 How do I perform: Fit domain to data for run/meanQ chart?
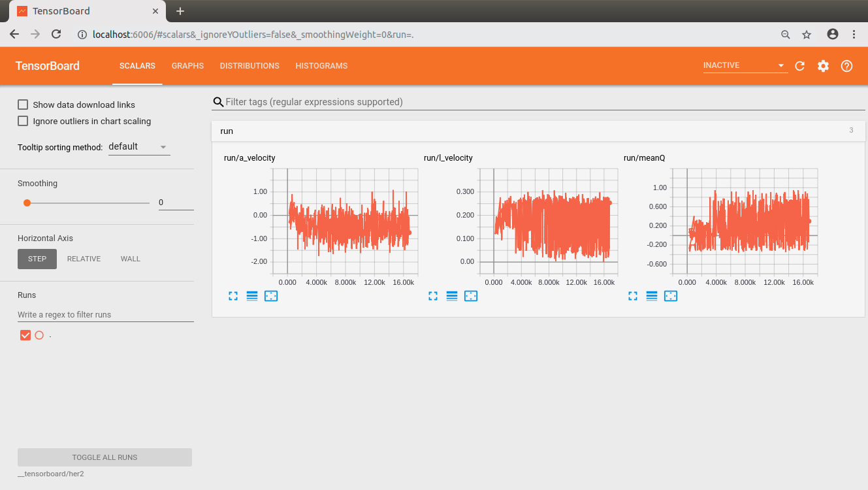[x=671, y=296]
